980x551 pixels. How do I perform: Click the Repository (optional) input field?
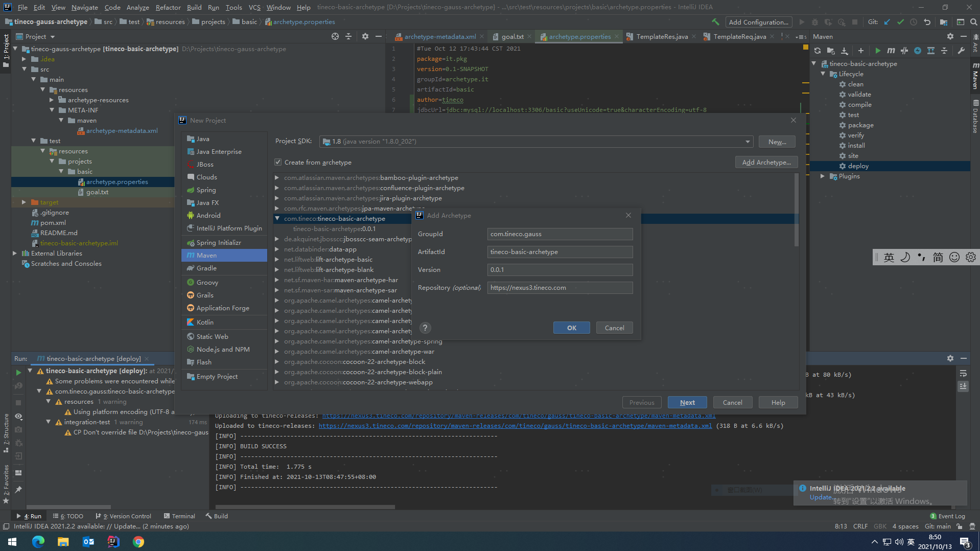(559, 288)
